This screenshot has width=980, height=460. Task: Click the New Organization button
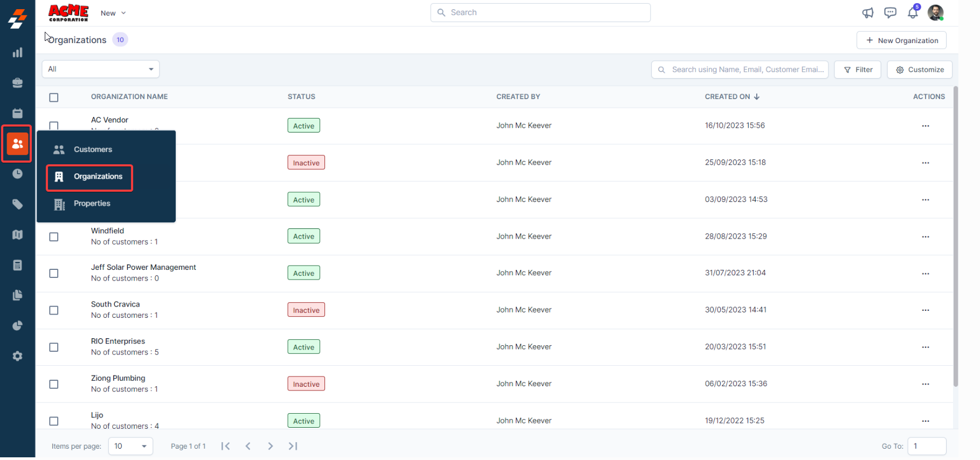[901, 40]
